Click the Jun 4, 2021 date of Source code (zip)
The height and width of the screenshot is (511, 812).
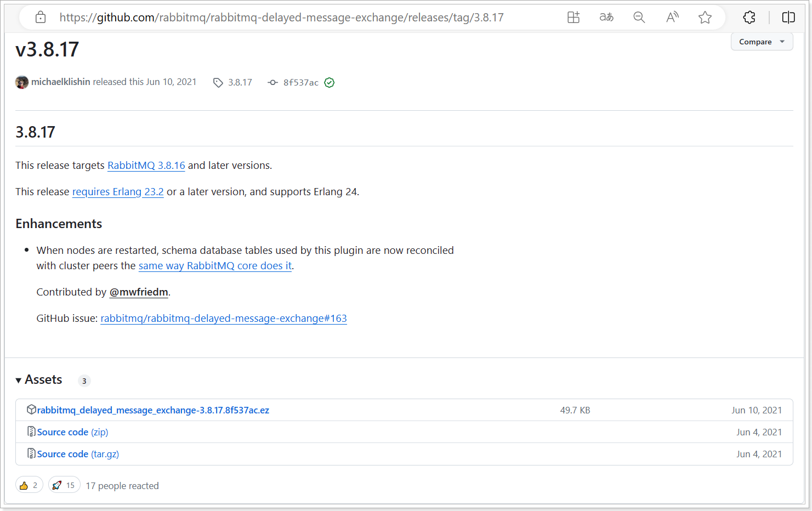pyautogui.click(x=759, y=432)
